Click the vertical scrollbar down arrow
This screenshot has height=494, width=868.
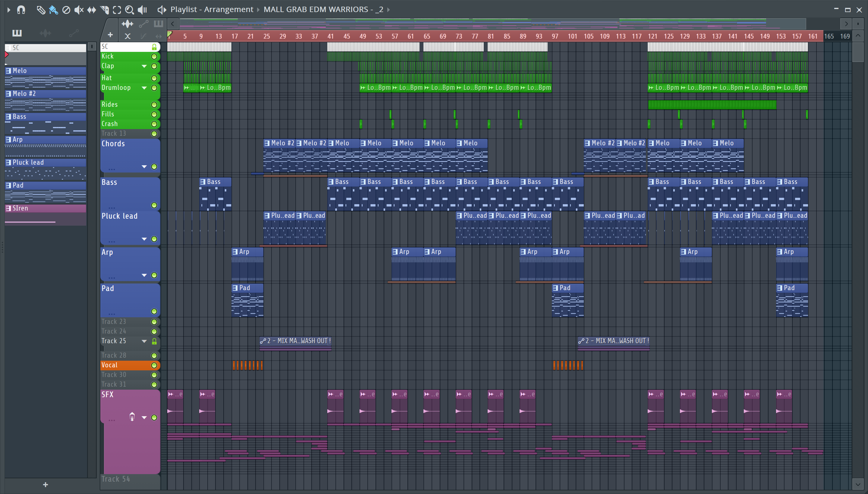tap(858, 484)
